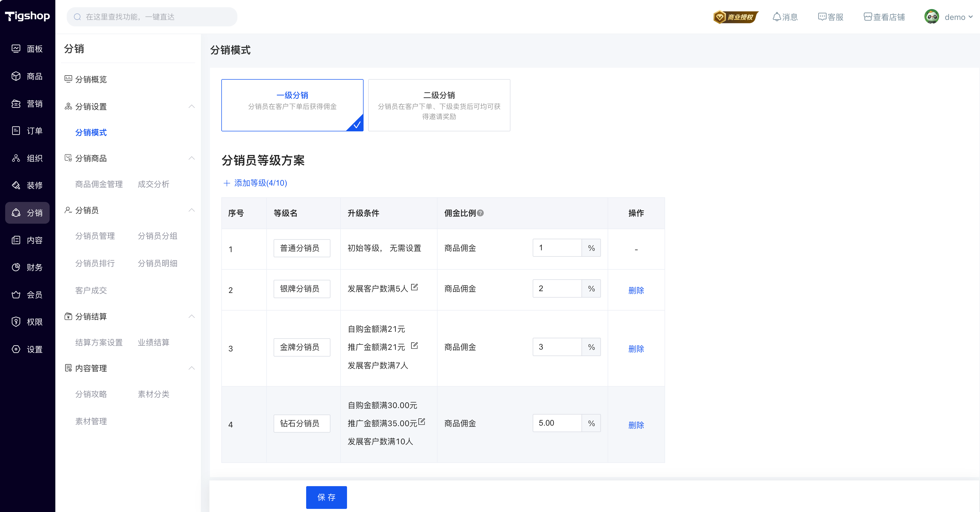This screenshot has width=980, height=512.
Task: Open the 消息 bell notifications icon
Action: click(777, 17)
